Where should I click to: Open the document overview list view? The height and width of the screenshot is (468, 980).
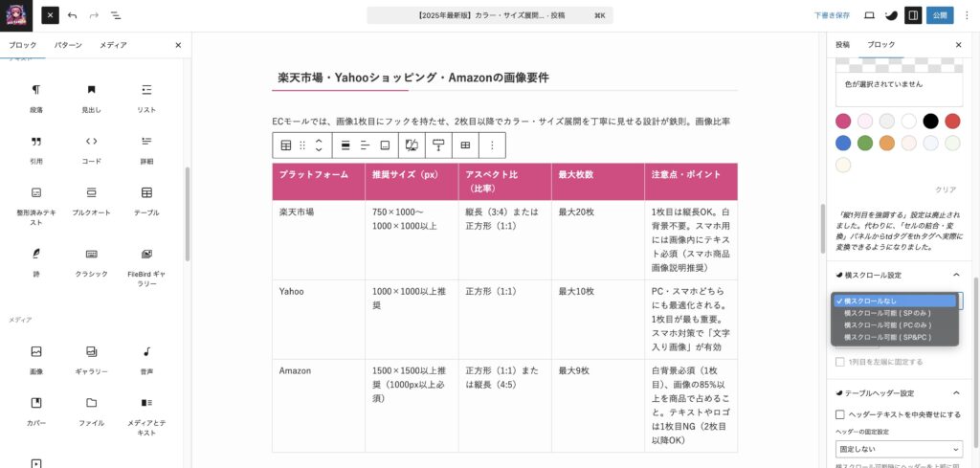[116, 15]
